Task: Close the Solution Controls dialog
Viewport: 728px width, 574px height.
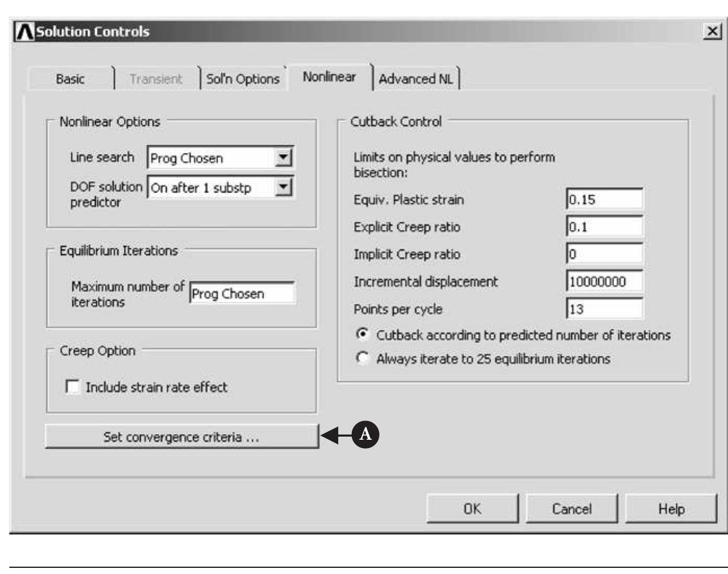Action: 712,32
